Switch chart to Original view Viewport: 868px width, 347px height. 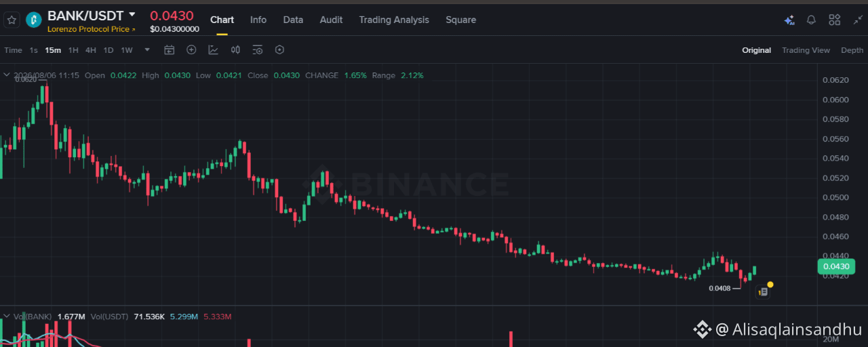[x=756, y=50]
